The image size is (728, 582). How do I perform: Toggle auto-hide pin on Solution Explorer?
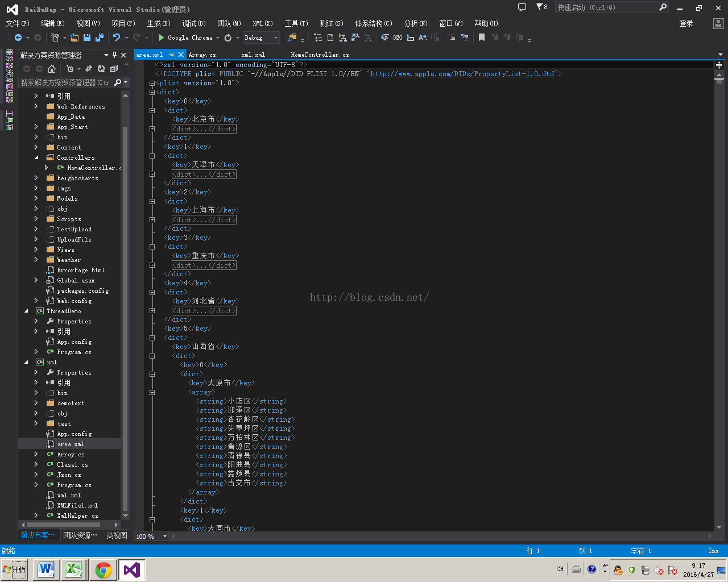[114, 55]
